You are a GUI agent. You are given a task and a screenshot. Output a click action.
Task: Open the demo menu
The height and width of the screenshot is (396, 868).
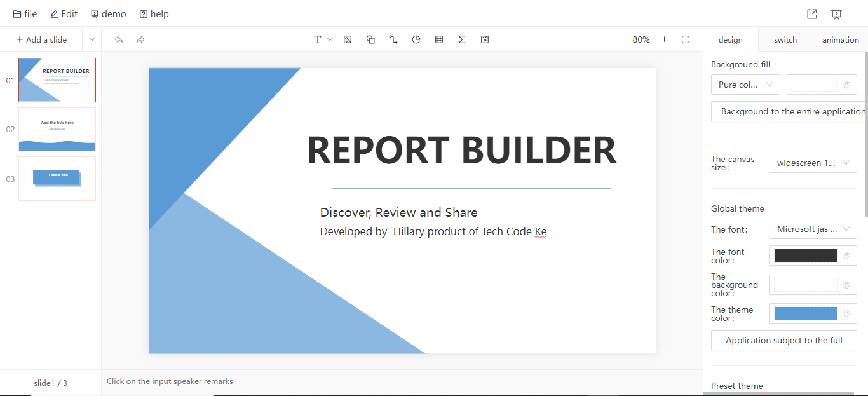108,13
